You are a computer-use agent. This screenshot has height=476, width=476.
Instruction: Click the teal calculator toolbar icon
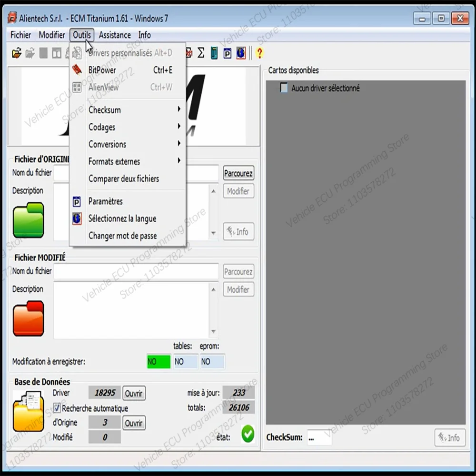click(214, 53)
